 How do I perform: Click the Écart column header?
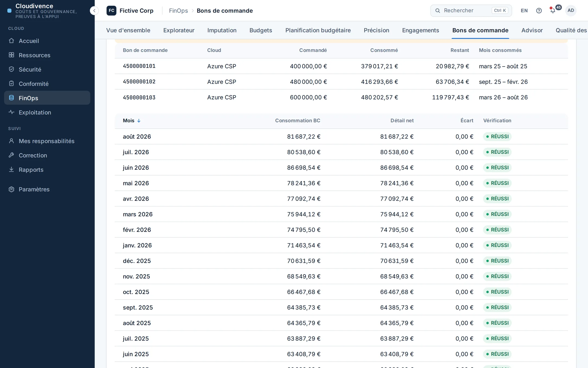pyautogui.click(x=467, y=120)
